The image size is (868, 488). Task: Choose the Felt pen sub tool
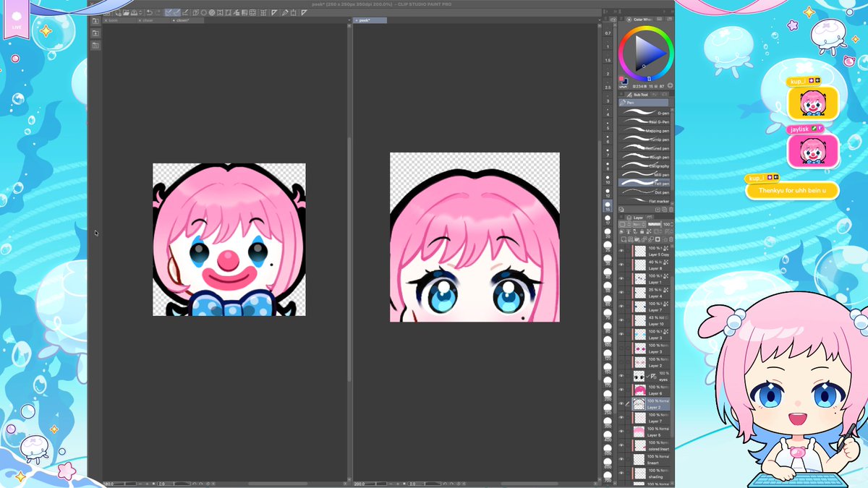644,184
